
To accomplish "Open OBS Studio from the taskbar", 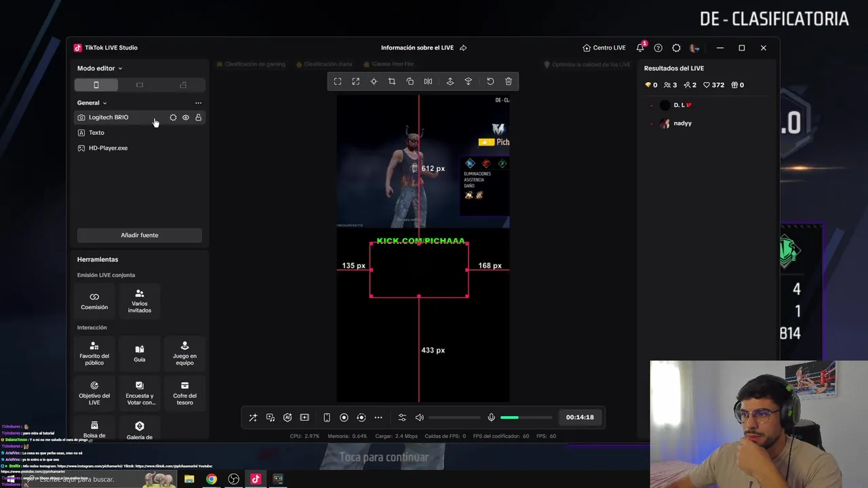I will click(x=234, y=479).
